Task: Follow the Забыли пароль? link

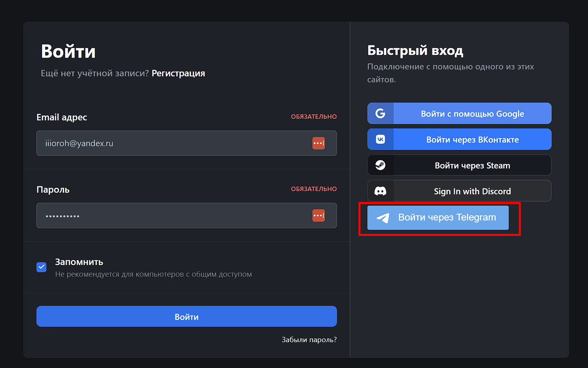Action: tap(309, 340)
